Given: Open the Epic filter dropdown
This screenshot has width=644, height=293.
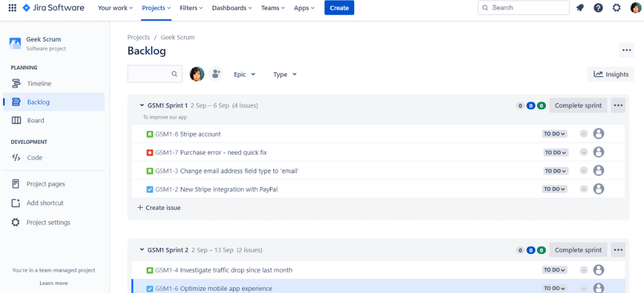Looking at the screenshot, I should pos(245,74).
